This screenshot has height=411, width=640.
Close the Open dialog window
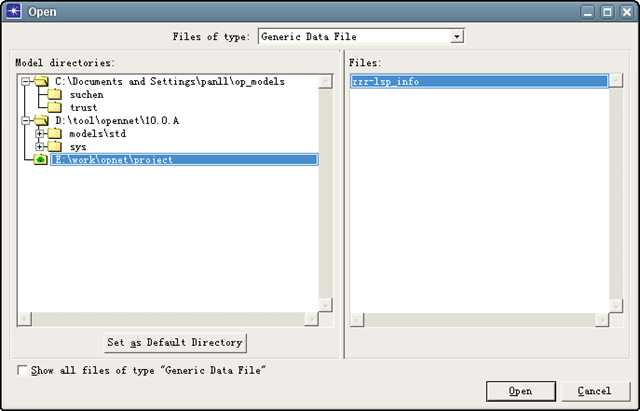(x=627, y=12)
